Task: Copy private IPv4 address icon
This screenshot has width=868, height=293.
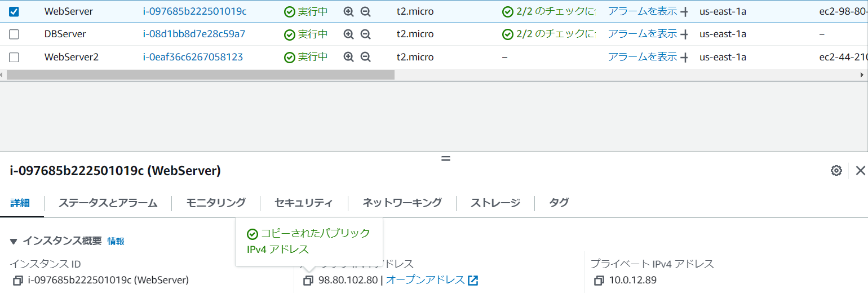Action: [x=599, y=281]
